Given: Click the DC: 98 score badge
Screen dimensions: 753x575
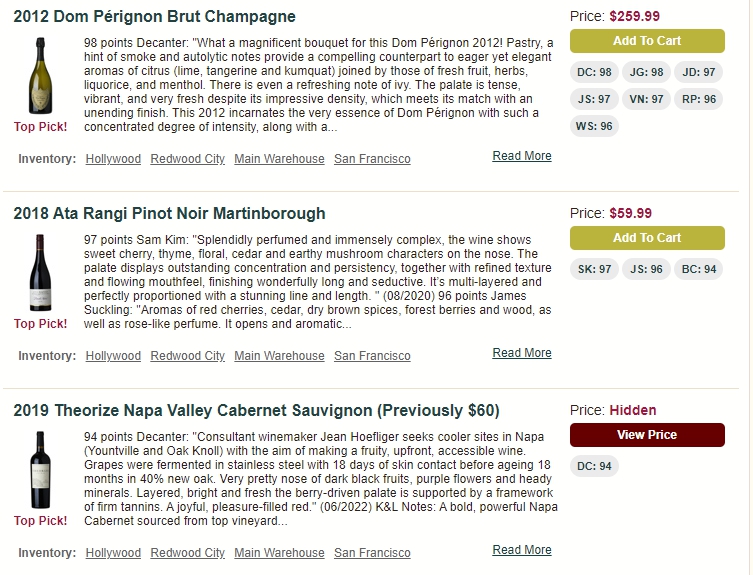Looking at the screenshot, I should click(594, 73).
